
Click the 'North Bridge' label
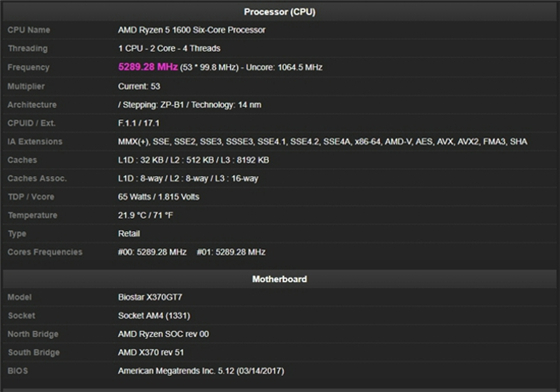(33, 335)
